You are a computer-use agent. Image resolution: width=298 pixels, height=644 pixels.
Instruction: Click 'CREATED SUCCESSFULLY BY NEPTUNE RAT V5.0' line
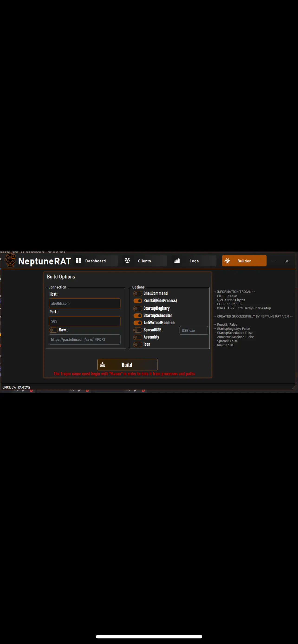(x=253, y=316)
